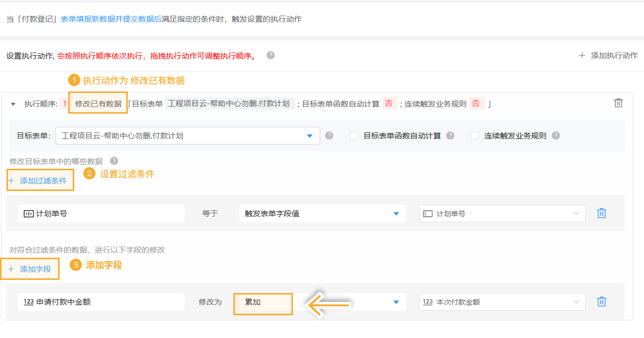Click help icon next to 连续触发业务规则
Viewport: 644px width, 338px height.
coord(556,135)
